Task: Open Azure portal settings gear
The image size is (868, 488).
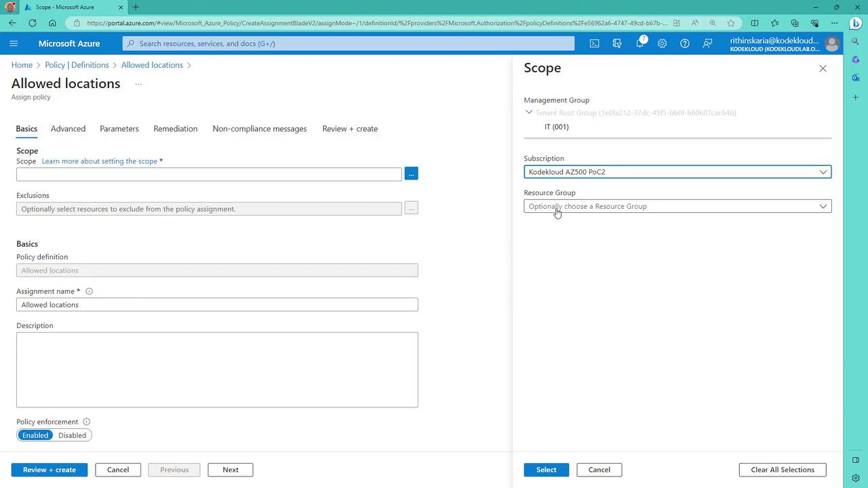Action: coord(662,43)
